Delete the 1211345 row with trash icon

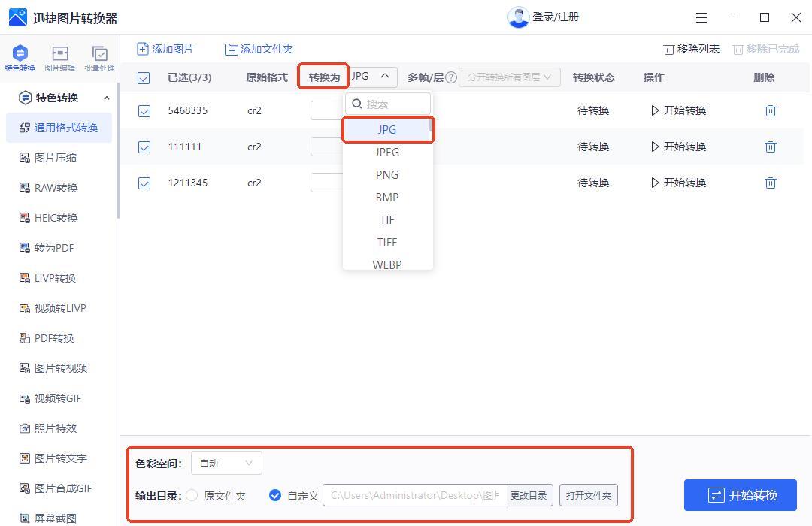770,183
